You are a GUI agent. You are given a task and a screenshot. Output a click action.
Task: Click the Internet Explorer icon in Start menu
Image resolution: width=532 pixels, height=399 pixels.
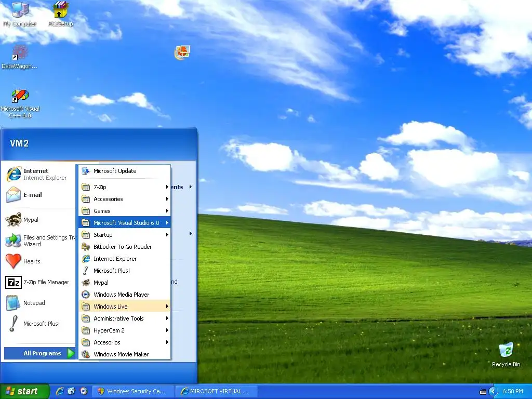[14, 174]
